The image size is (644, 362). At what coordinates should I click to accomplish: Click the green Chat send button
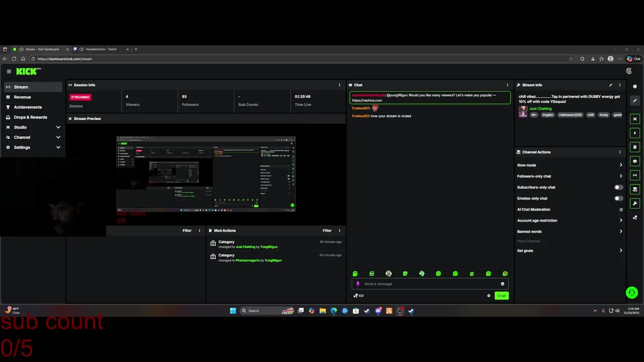coord(502,296)
